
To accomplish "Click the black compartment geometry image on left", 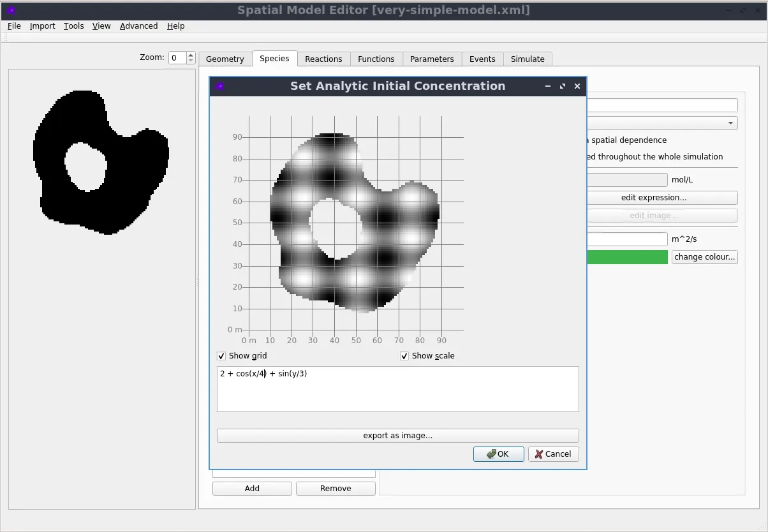I will 102,162.
